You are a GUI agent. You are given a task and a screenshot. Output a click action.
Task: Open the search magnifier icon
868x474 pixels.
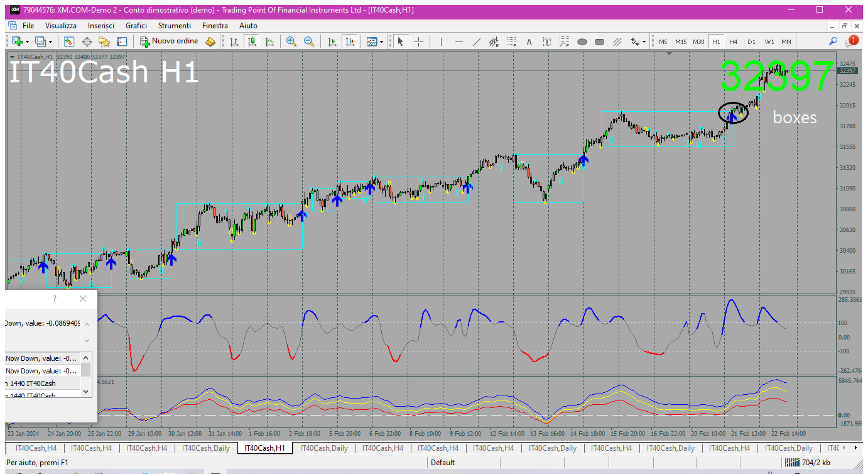(x=833, y=41)
